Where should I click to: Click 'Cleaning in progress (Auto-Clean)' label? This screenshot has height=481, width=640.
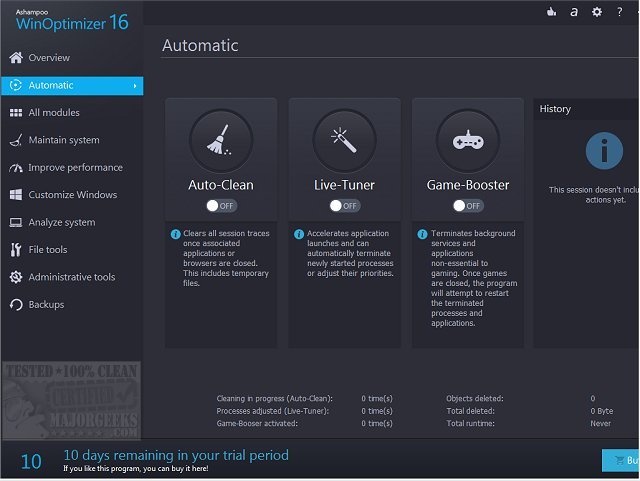click(275, 399)
